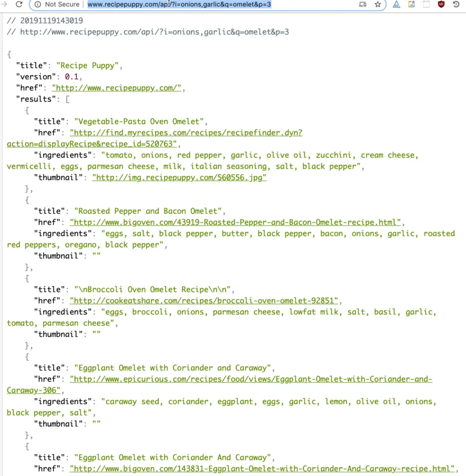Viewport: 466px width, 476px height.
Task: Open the http://www.recipepuppy.com/ link
Action: tap(117, 88)
